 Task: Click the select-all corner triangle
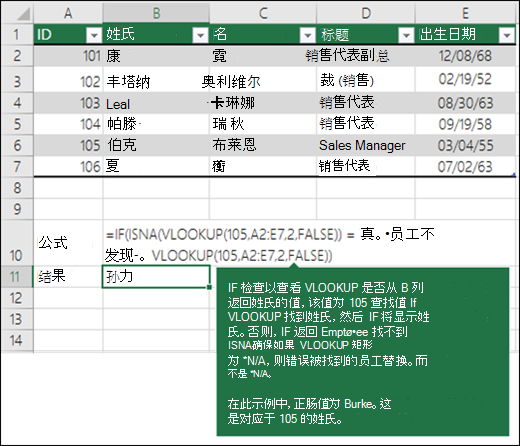(23, 14)
